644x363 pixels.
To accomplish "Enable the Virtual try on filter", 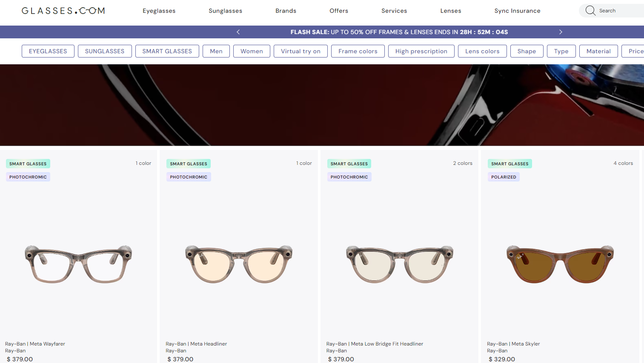I will pos(301,51).
